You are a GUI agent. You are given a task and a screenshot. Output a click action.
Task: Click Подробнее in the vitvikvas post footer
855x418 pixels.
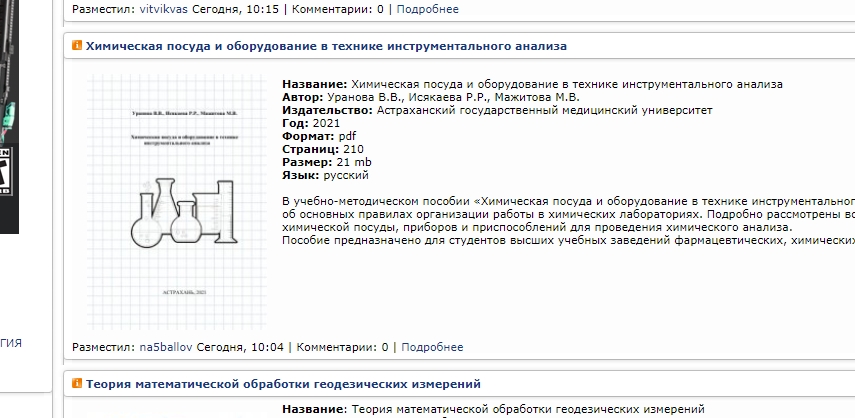[x=428, y=9]
